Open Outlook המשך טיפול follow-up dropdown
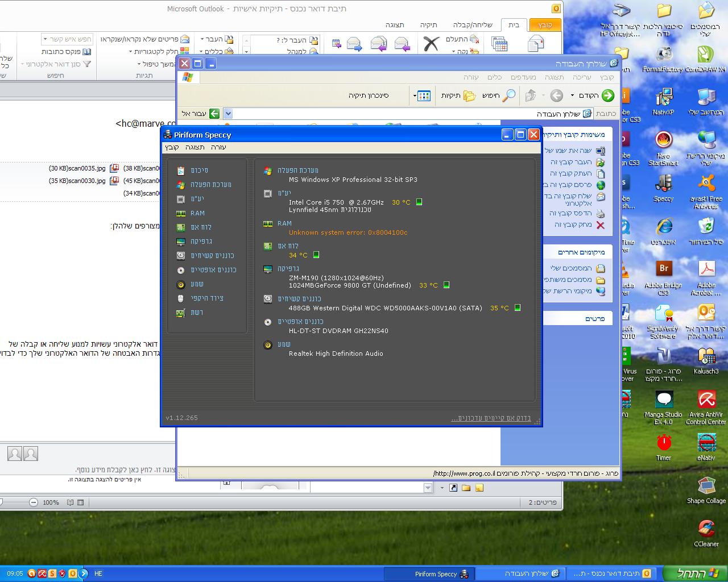Screen dimensions: 728x582 158,64
